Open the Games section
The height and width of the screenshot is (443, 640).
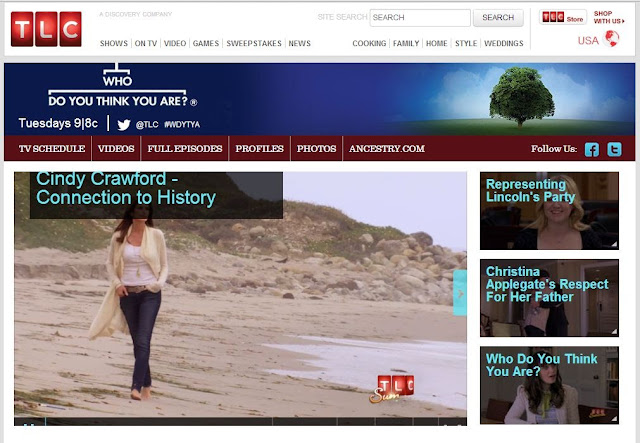(x=206, y=43)
